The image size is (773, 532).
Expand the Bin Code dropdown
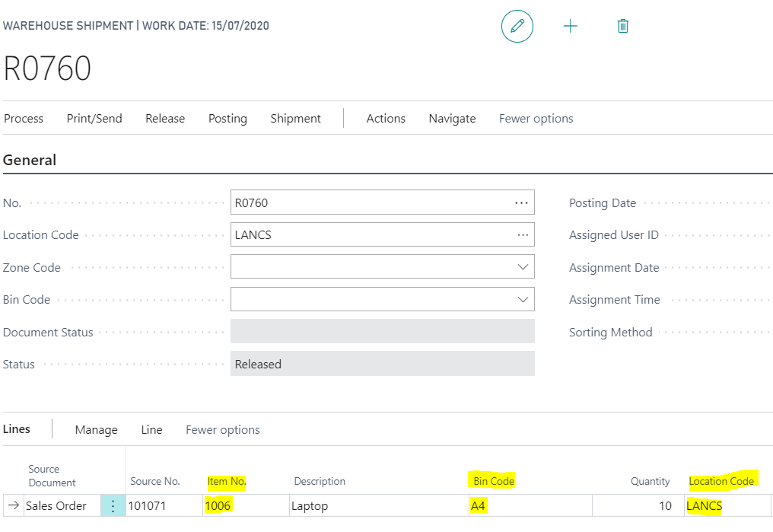coord(523,300)
